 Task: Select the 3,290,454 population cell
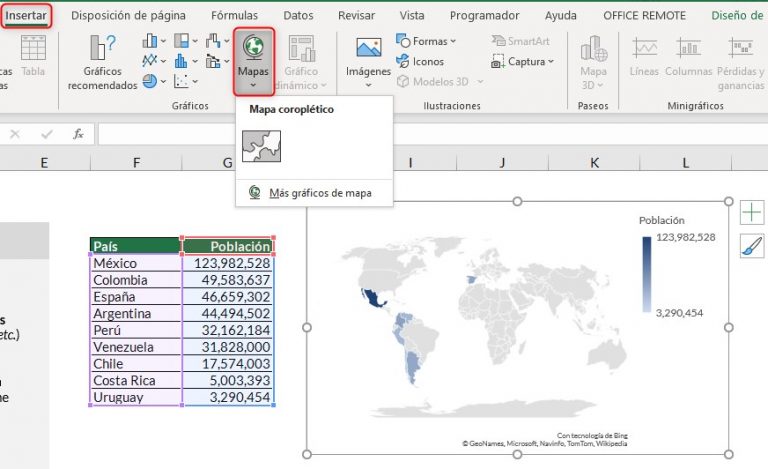click(228, 397)
